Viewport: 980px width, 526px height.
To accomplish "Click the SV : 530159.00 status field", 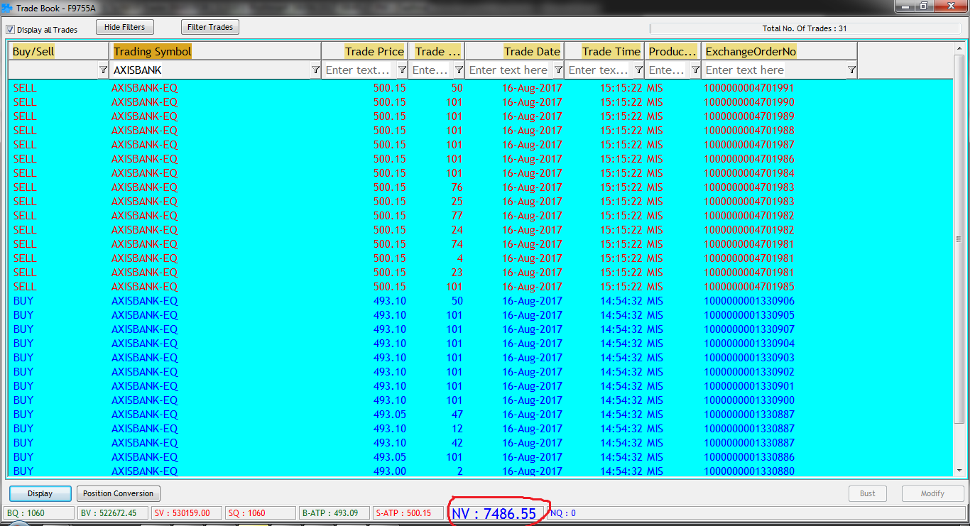I will tap(187, 513).
